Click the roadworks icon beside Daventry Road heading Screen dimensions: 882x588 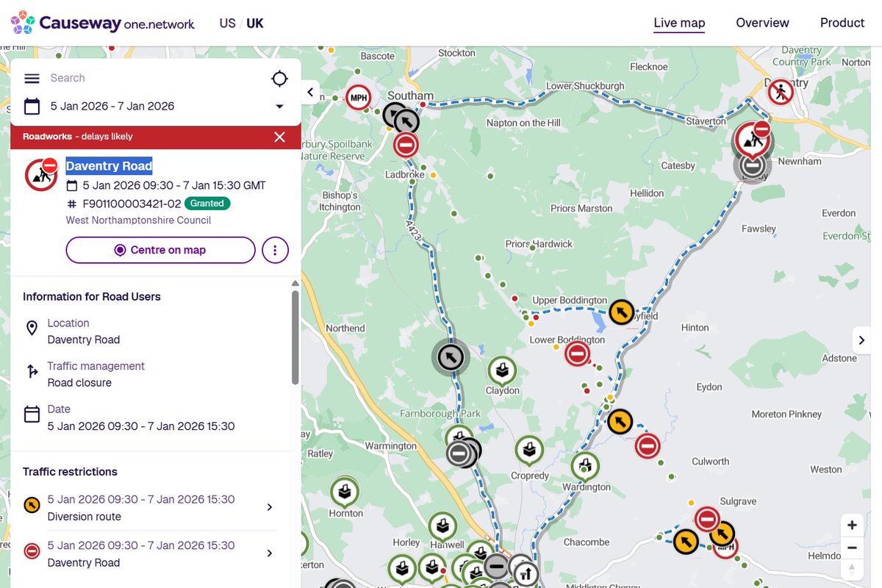pos(41,174)
